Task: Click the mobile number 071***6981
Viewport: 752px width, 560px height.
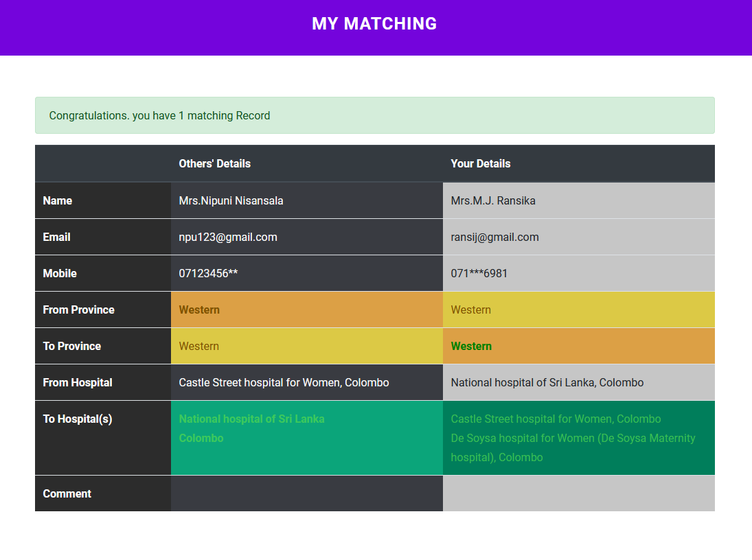Action: (x=479, y=273)
